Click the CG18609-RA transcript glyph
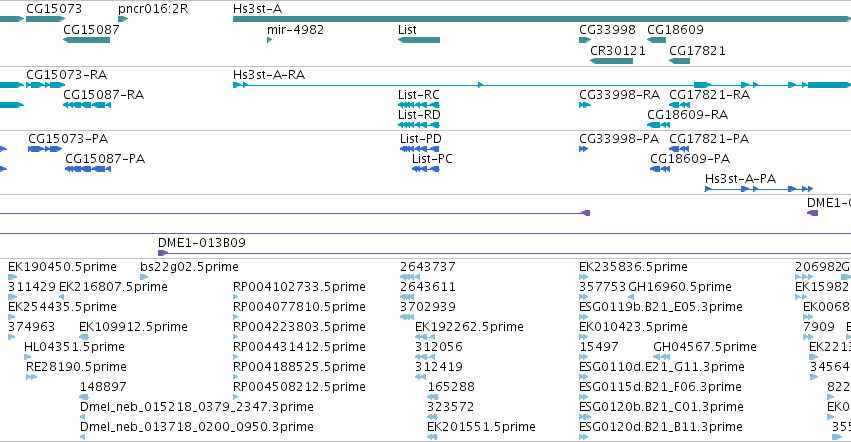This screenshot has height=442, width=851. point(658,125)
